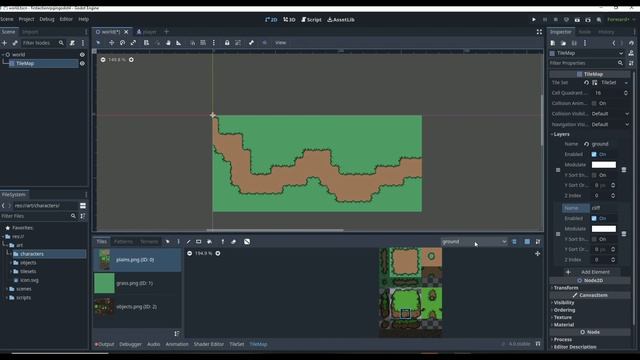The width and height of the screenshot is (640, 360).
Task: Lock the selected node with padlock icon
Action: pos(227,42)
